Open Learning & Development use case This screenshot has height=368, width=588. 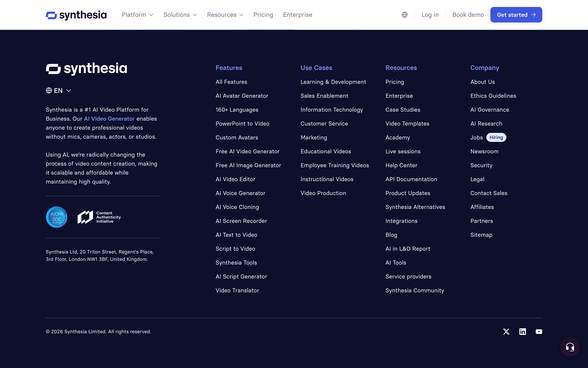pos(333,82)
